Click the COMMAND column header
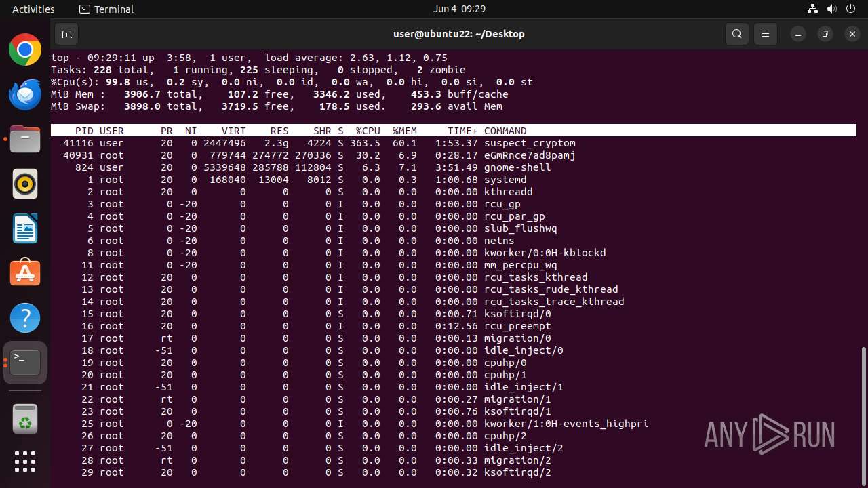 [x=505, y=131]
